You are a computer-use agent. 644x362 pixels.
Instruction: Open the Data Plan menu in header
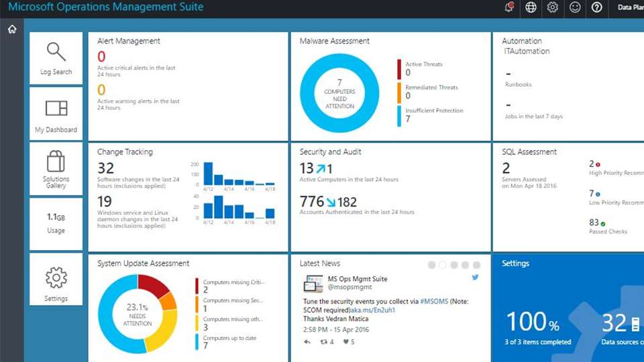629,8
